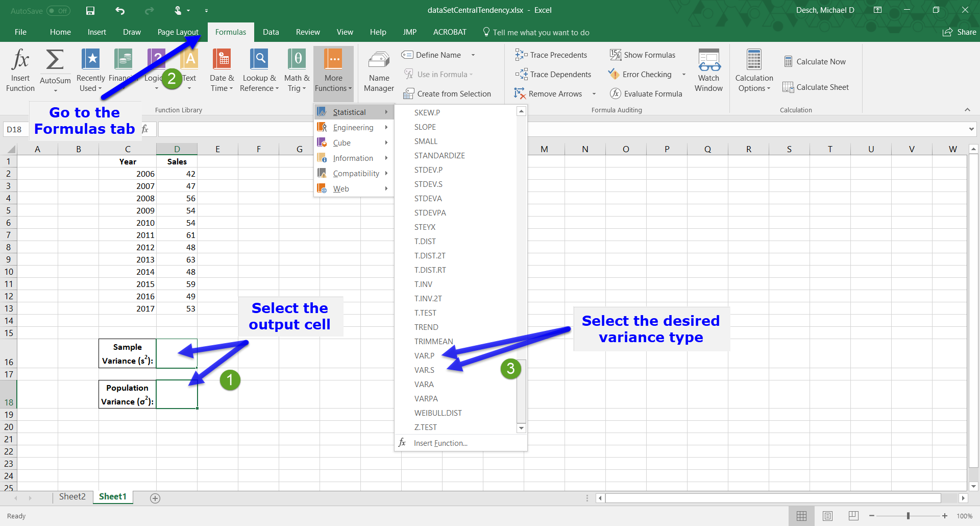Switch to Page Break Preview view
The image size is (980, 526).
[853, 516]
